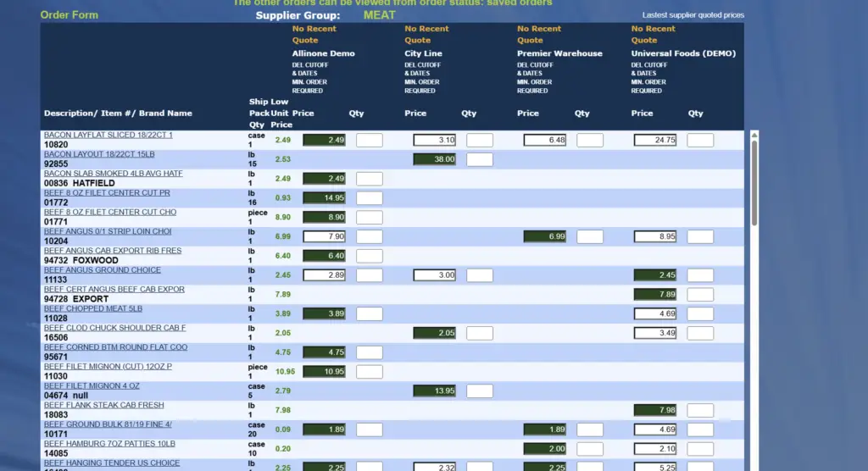Focus City Line qty box beside 38.00 price

[x=479, y=159]
